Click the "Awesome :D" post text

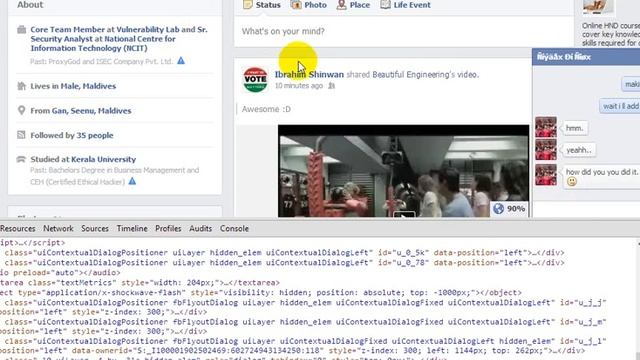tap(266, 109)
